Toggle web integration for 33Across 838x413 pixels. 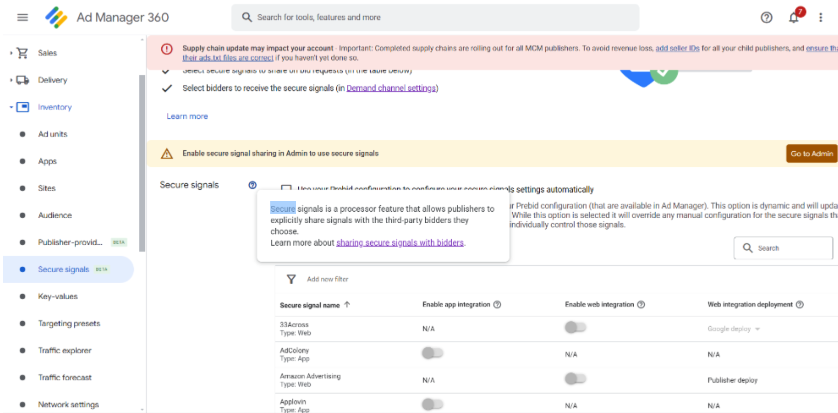574,328
